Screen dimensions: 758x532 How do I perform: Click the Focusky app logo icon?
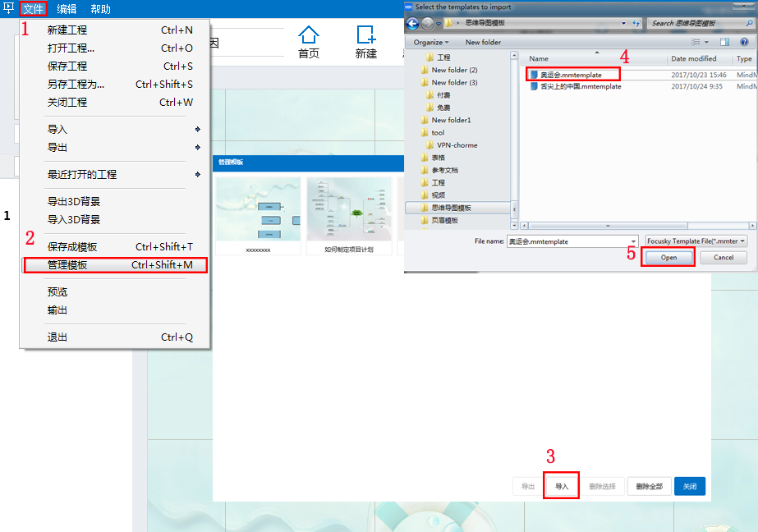tap(9, 8)
